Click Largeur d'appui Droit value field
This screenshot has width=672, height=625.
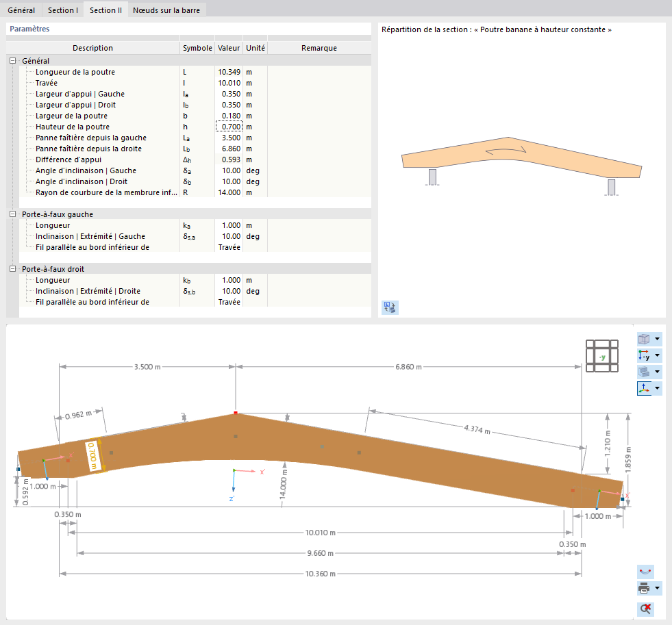point(229,105)
